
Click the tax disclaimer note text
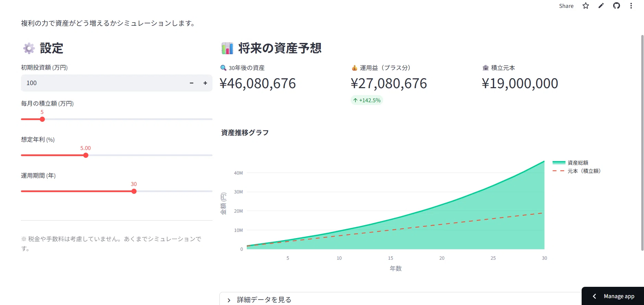[111, 244]
